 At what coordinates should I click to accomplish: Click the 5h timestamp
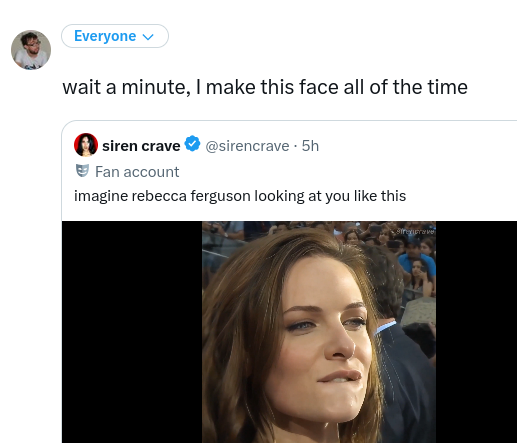point(310,146)
